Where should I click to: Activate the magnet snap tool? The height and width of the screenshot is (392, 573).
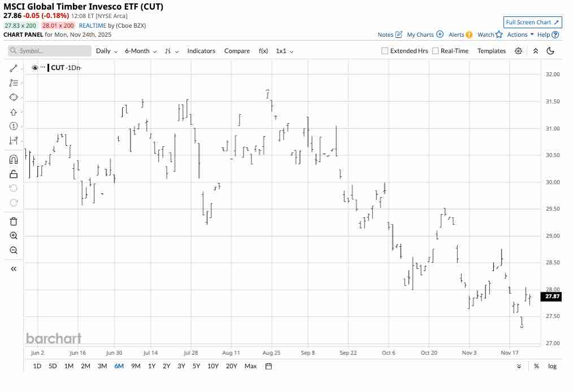(x=14, y=160)
